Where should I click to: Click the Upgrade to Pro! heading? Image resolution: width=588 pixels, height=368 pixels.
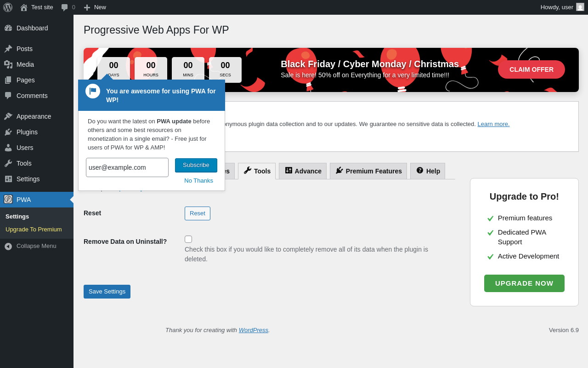[x=524, y=196]
